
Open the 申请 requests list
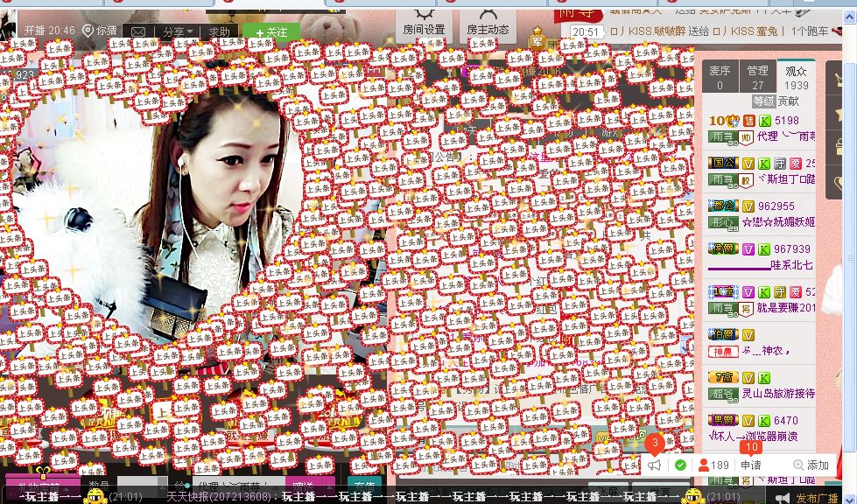point(751,465)
